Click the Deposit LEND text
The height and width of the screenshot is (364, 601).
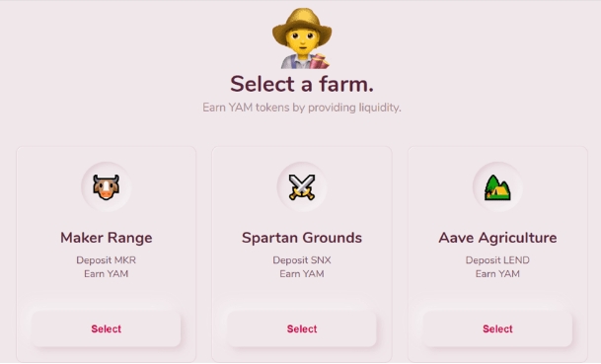[x=497, y=260]
